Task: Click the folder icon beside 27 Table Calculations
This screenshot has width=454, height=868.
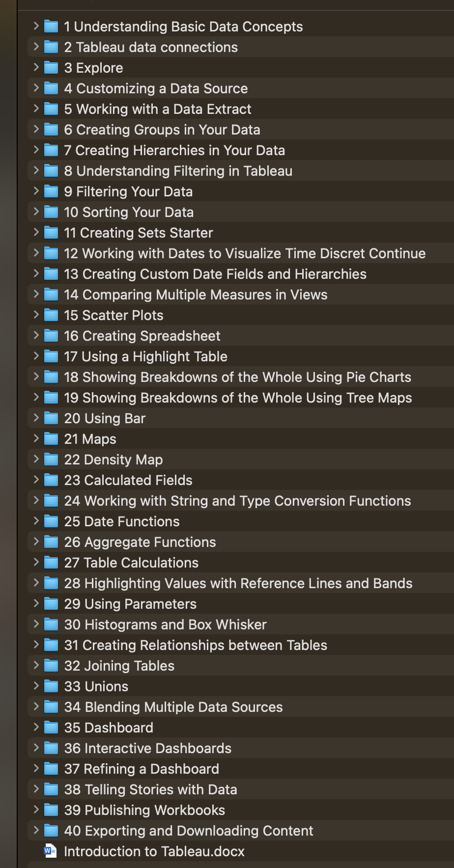Action: [51, 563]
